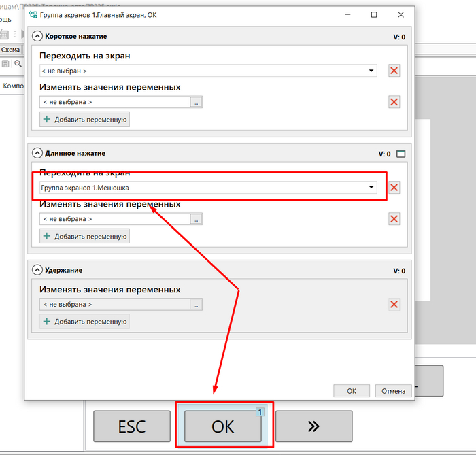Image resolution: width=476 pixels, height=455 pixels.
Task: Add a variable in Длинное нажатие
Action: pyautogui.click(x=85, y=236)
